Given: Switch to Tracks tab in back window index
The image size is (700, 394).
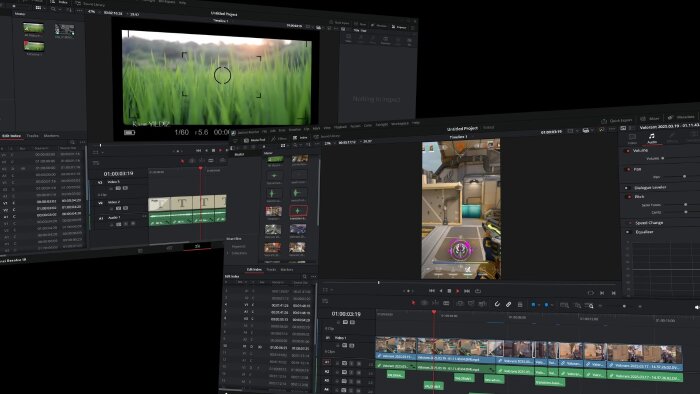Looking at the screenshot, I should click(x=32, y=136).
